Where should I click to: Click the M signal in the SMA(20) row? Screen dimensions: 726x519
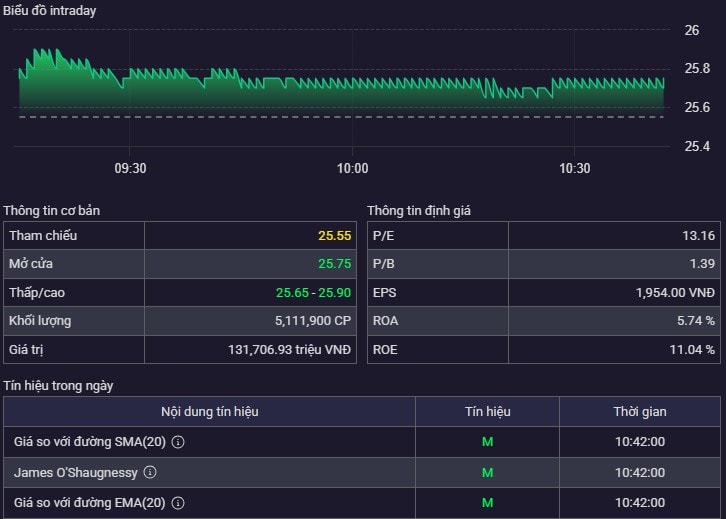point(488,442)
